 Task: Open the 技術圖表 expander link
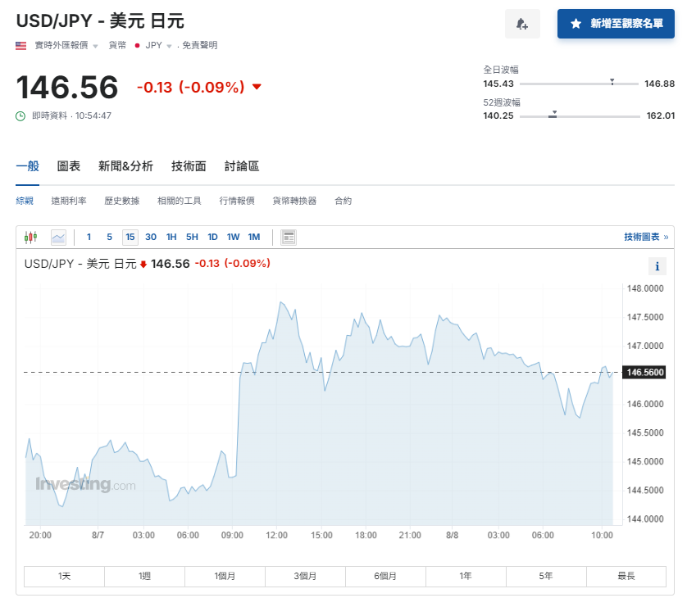[x=645, y=237]
